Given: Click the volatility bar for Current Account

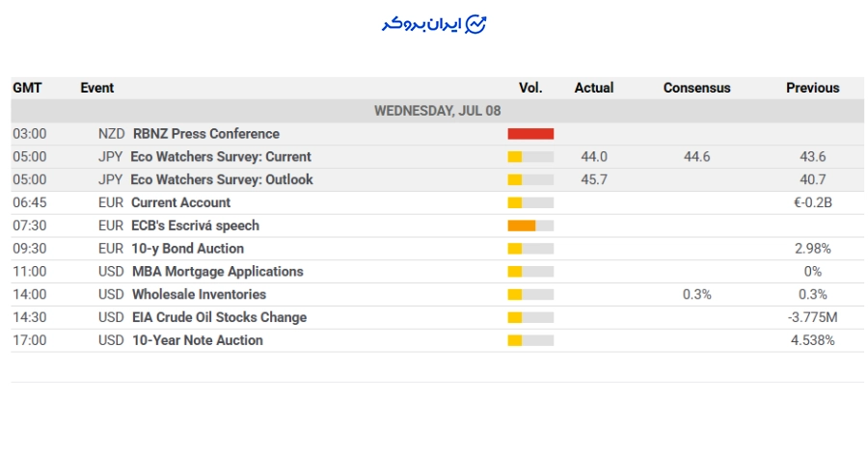Looking at the screenshot, I should click(x=530, y=203).
